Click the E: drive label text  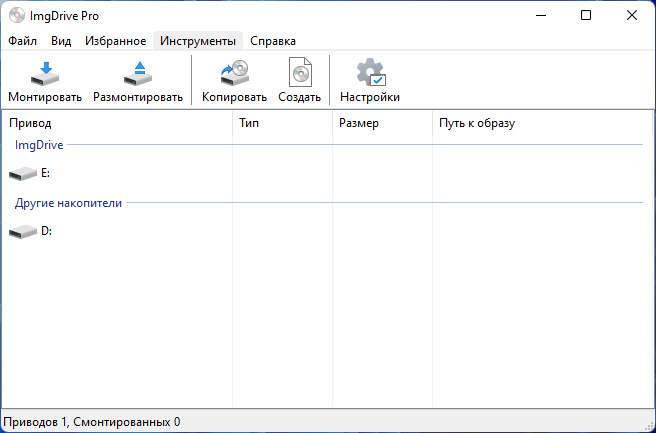tap(45, 173)
